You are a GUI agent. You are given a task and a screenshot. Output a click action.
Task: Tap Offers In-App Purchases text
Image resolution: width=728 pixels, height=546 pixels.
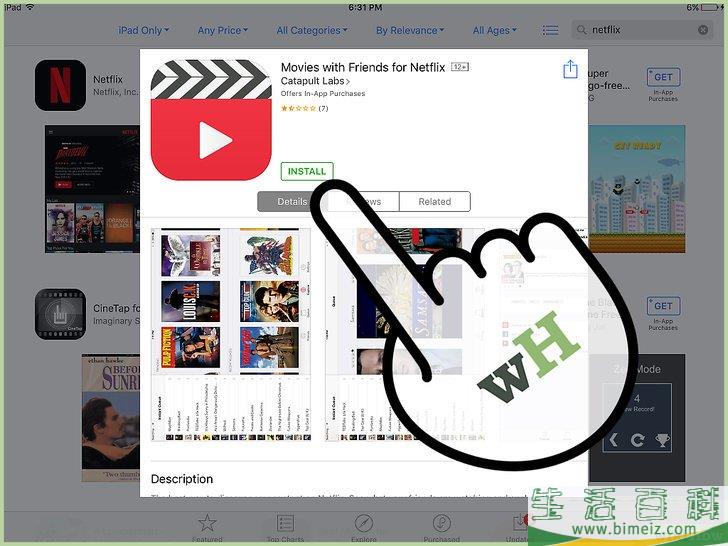(323, 94)
